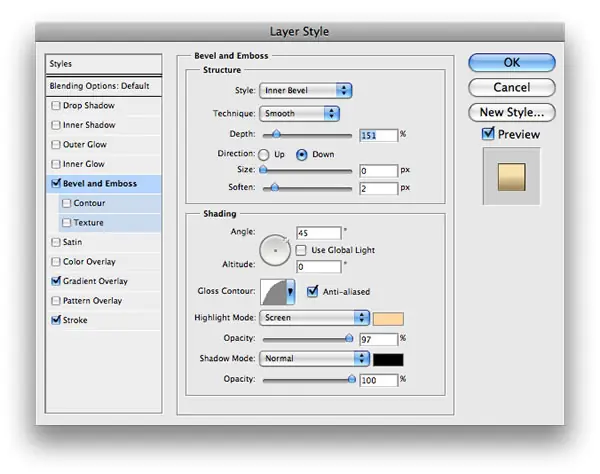The height and width of the screenshot is (474, 600).
Task: Uncheck the Preview checkbox
Action: click(488, 134)
